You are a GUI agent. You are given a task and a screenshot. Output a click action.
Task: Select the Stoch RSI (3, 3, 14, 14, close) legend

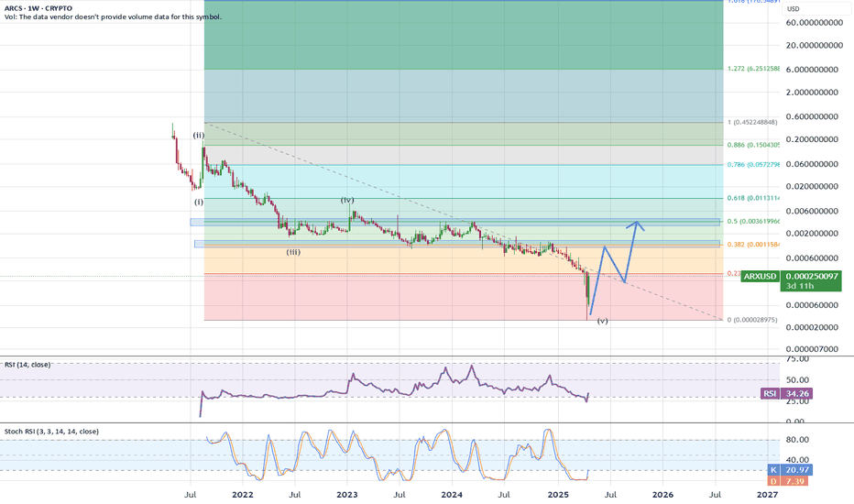click(x=51, y=431)
